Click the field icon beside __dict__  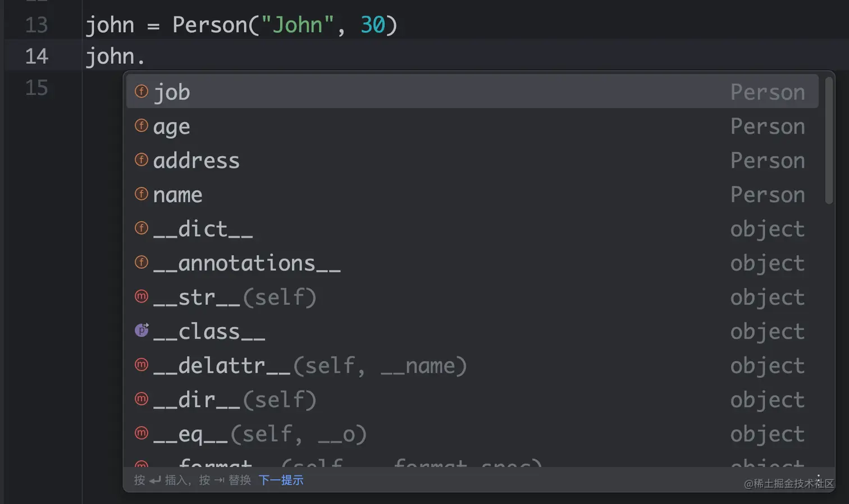pos(141,228)
